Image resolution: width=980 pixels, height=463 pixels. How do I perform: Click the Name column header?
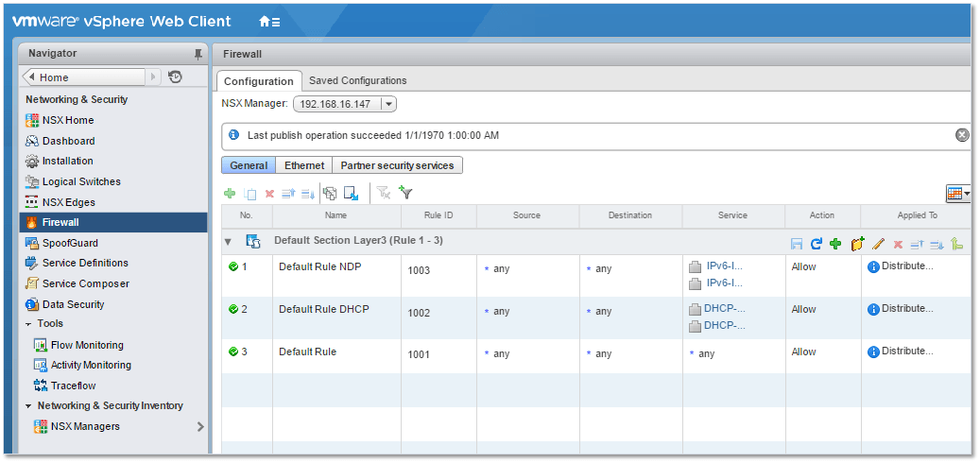pos(336,215)
